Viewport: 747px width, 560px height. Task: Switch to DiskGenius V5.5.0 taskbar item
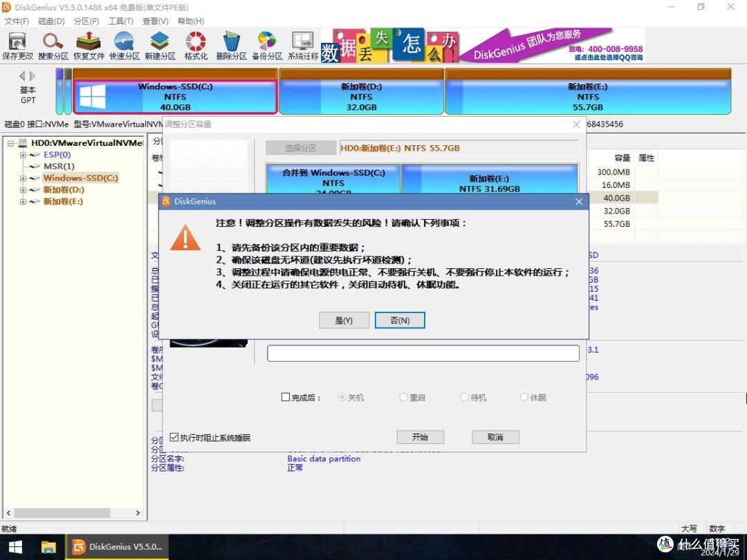[x=117, y=547]
